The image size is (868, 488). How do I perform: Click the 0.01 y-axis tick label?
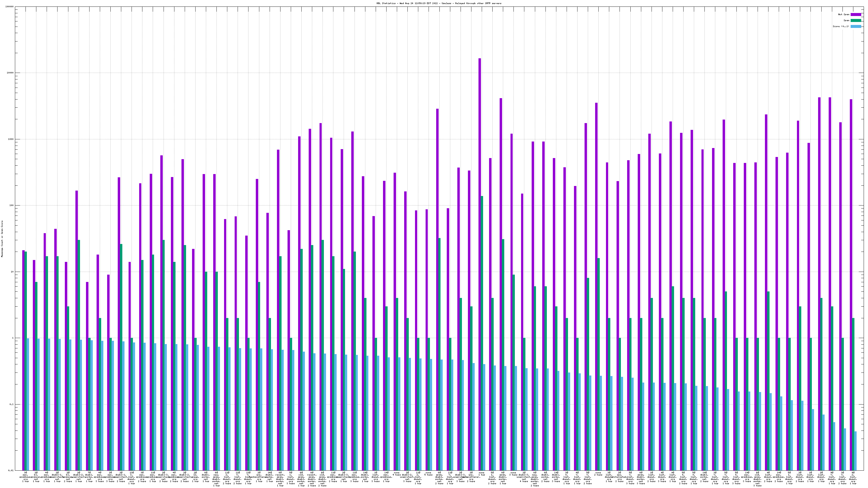point(11,470)
